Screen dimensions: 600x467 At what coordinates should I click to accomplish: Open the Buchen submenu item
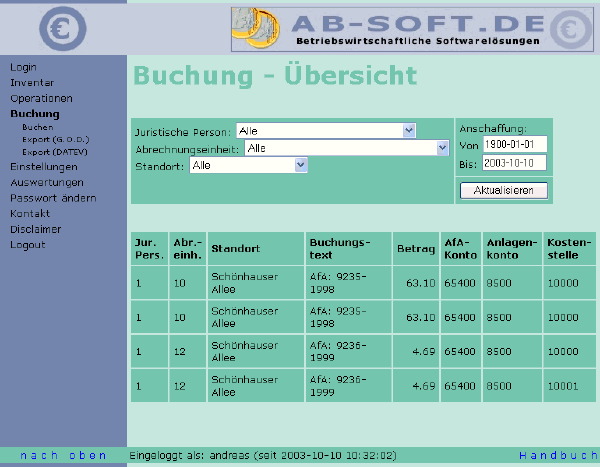pos(38,127)
